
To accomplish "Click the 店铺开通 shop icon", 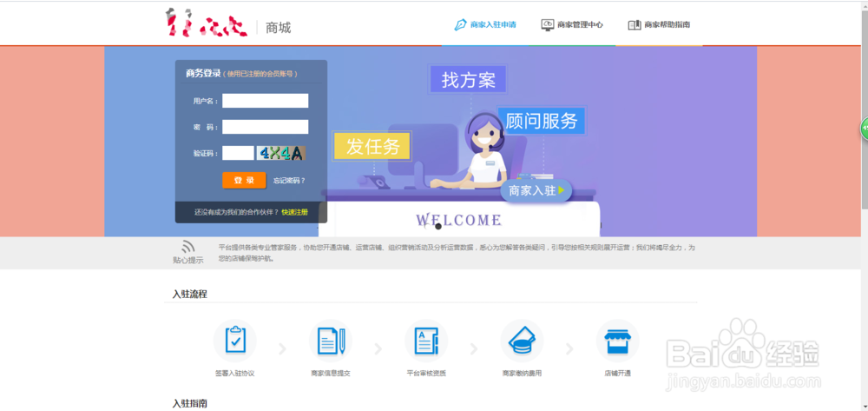I will 618,341.
